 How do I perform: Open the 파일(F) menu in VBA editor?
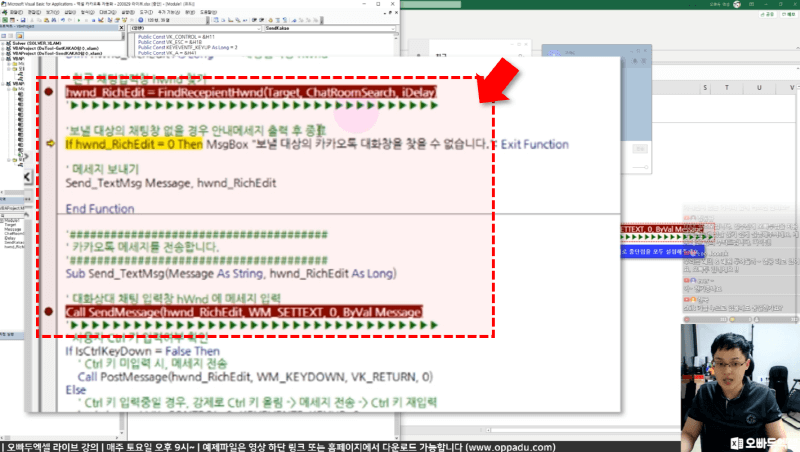click(x=16, y=12)
